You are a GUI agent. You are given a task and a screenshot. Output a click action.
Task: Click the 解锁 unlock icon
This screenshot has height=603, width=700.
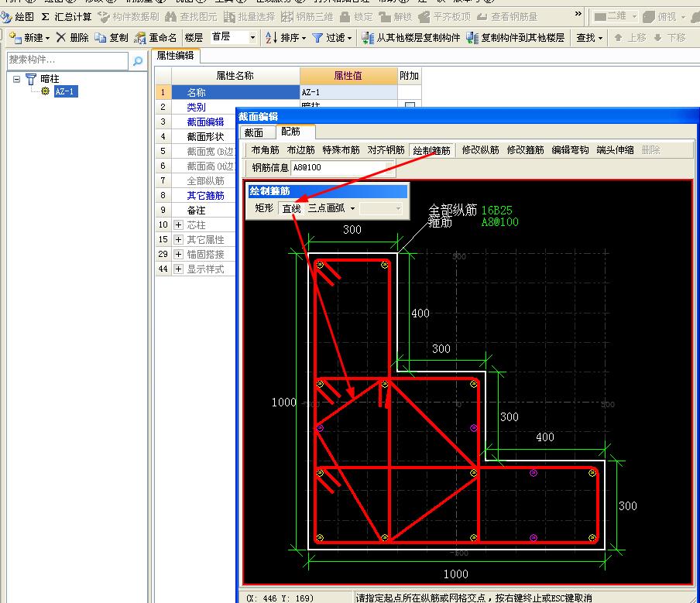[x=385, y=17]
